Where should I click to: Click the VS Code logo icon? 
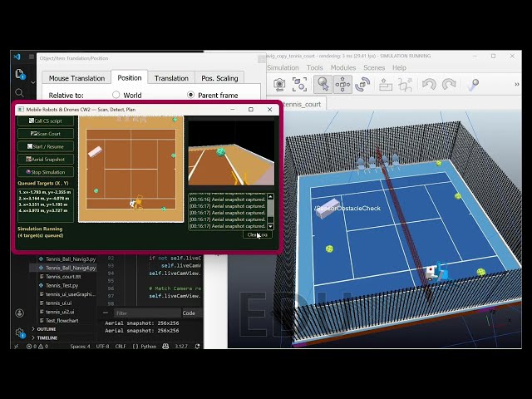[x=17, y=57]
